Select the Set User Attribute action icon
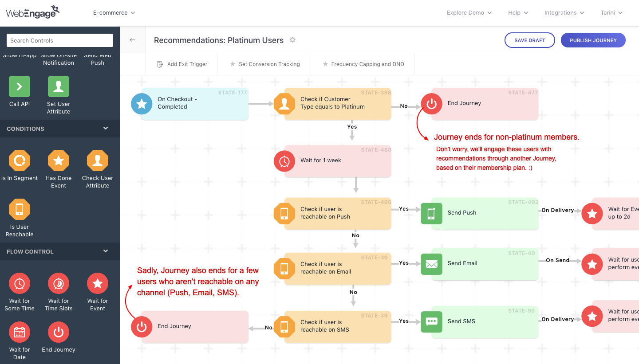 pyautogui.click(x=59, y=86)
